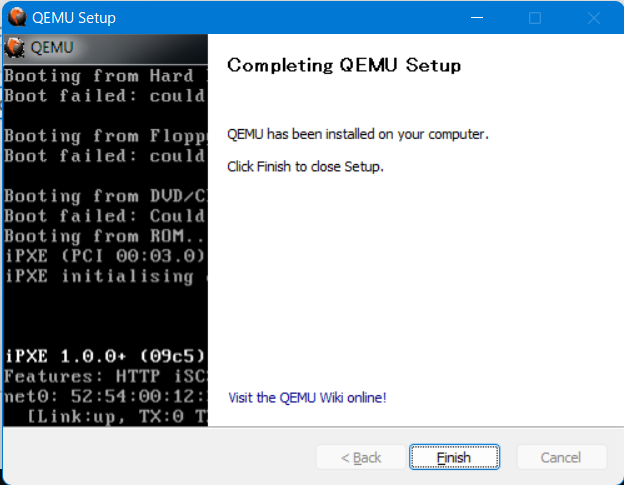Click the "iPXE initialising" line in the image
This screenshot has width=624, height=485.
point(104,276)
